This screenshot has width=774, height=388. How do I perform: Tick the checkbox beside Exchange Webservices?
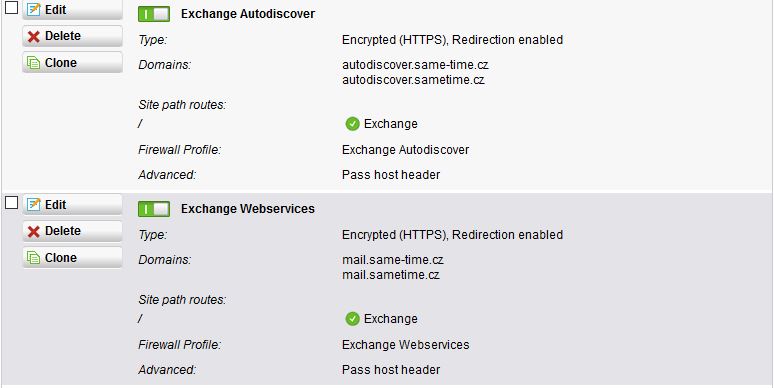tap(11, 202)
